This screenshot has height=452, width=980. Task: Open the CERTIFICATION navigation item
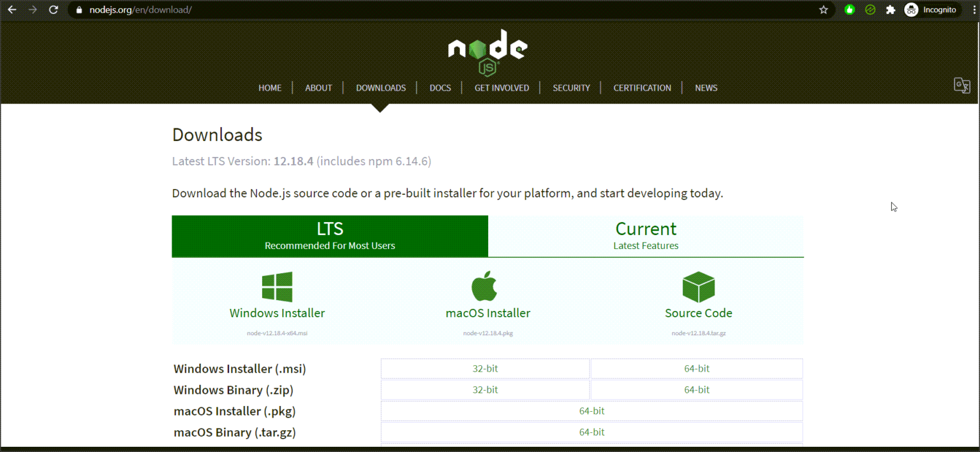(642, 88)
